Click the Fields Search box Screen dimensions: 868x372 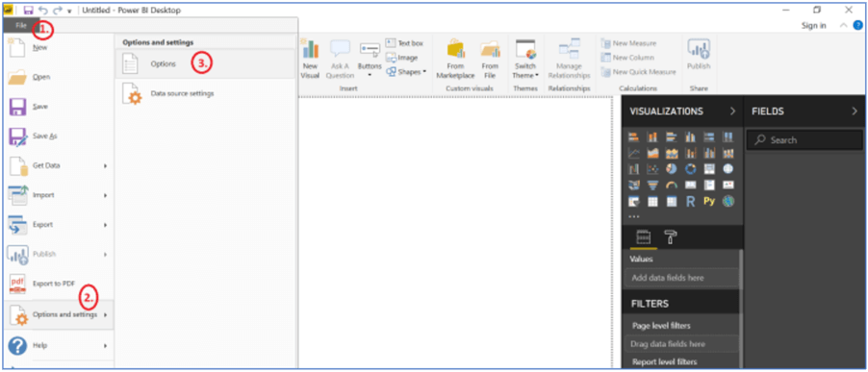(x=804, y=140)
